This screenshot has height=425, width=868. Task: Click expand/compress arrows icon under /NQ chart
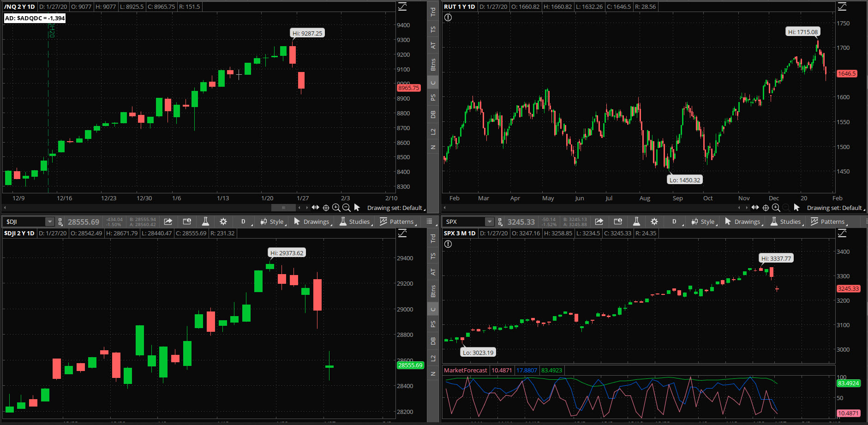pyautogui.click(x=316, y=207)
